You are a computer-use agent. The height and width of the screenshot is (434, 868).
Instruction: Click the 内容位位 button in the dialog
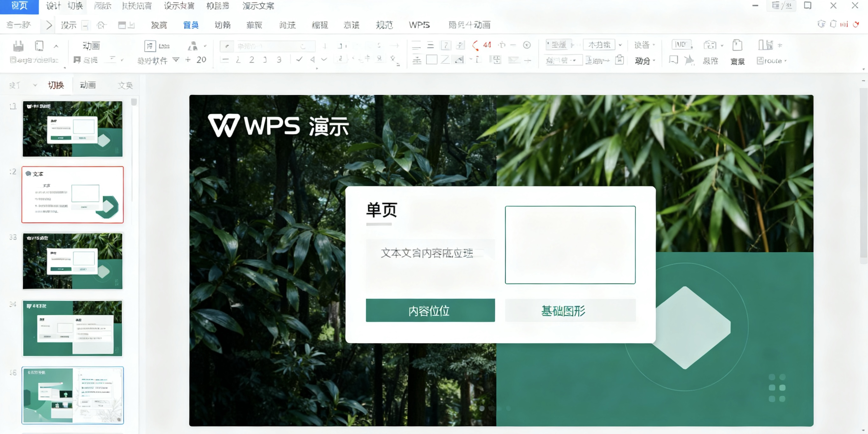[x=431, y=311]
